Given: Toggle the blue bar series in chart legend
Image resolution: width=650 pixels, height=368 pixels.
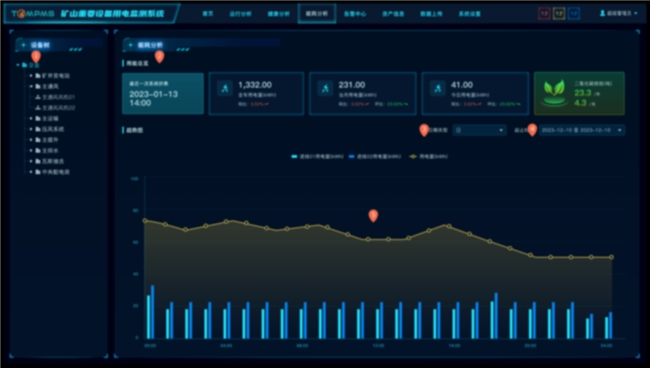Looking at the screenshot, I should coord(375,156).
